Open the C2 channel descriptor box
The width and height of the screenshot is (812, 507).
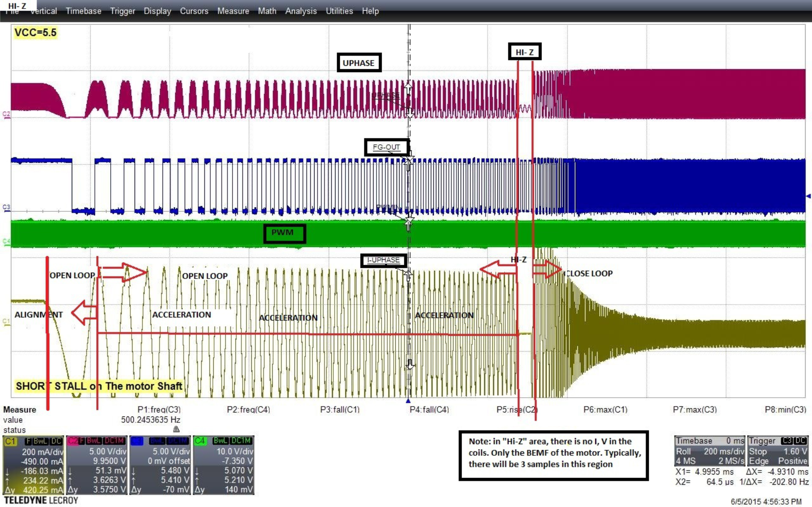pos(98,466)
